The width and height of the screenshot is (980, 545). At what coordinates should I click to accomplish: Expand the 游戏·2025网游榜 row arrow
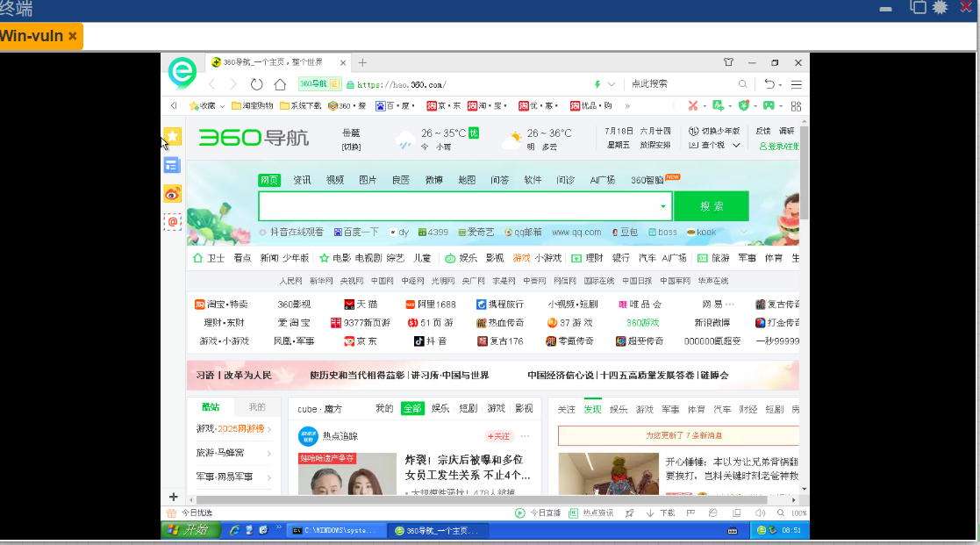269,429
